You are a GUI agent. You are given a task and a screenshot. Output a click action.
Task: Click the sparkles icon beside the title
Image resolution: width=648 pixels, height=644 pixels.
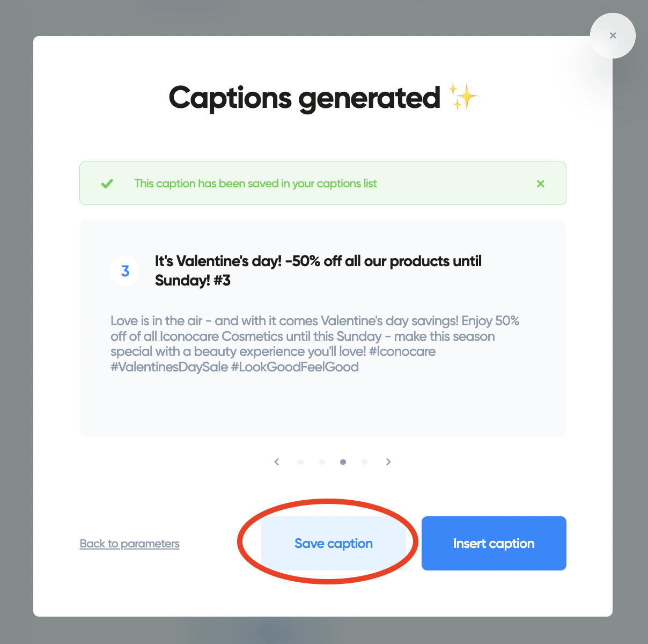(x=462, y=97)
